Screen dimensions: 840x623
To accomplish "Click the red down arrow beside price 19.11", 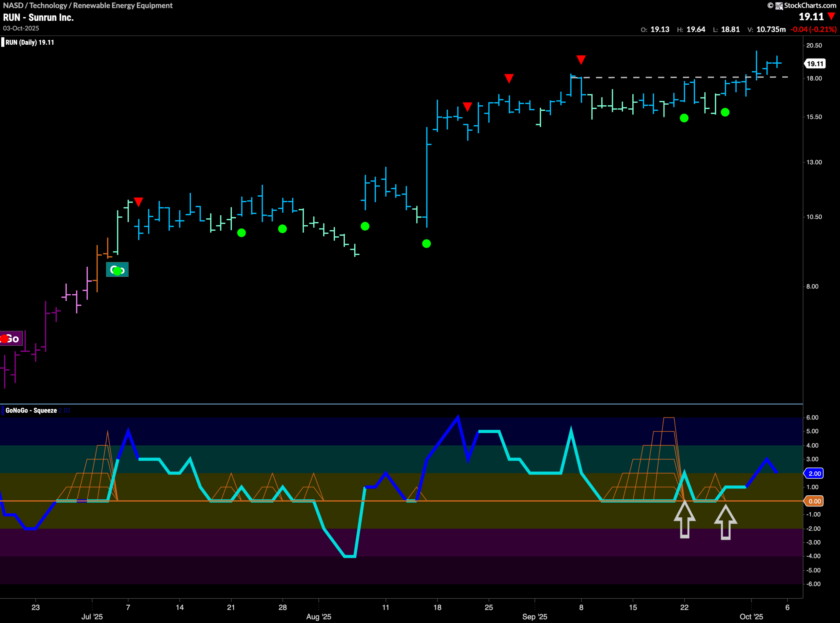I will coord(831,16).
